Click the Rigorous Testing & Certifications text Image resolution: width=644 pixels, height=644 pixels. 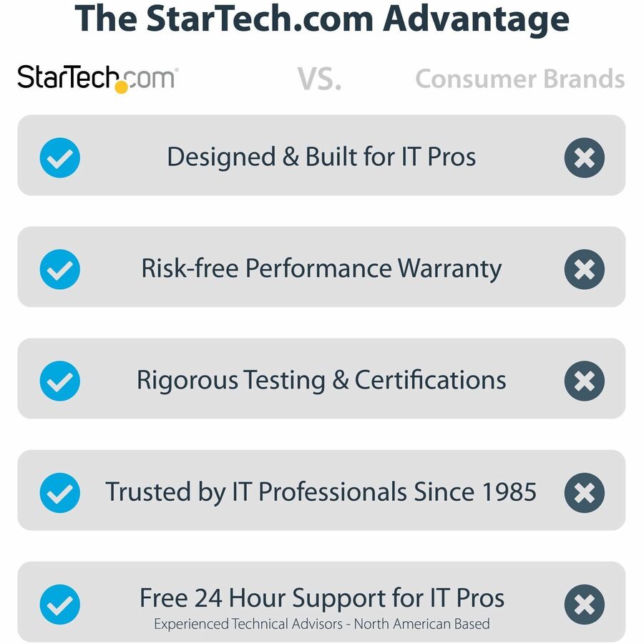point(321,380)
